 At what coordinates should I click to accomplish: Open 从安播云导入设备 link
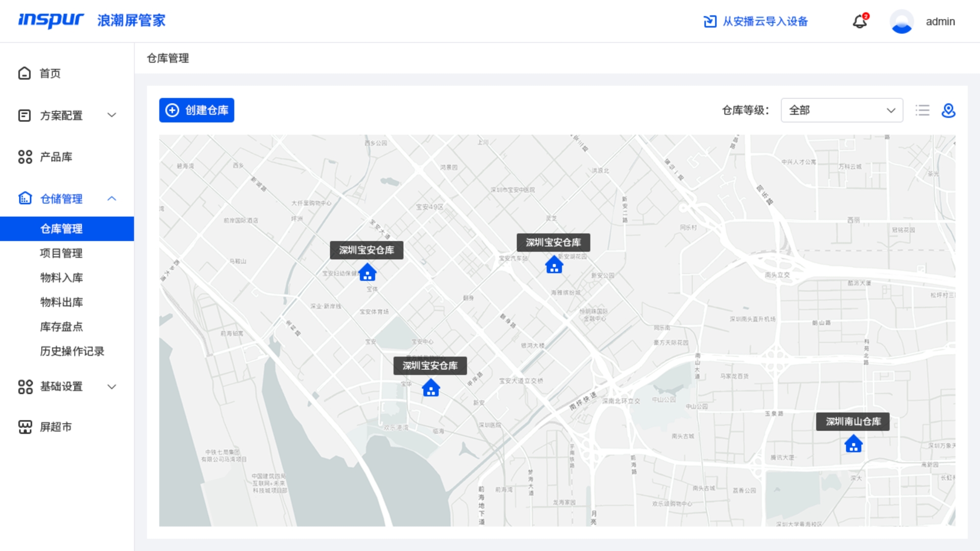765,21
